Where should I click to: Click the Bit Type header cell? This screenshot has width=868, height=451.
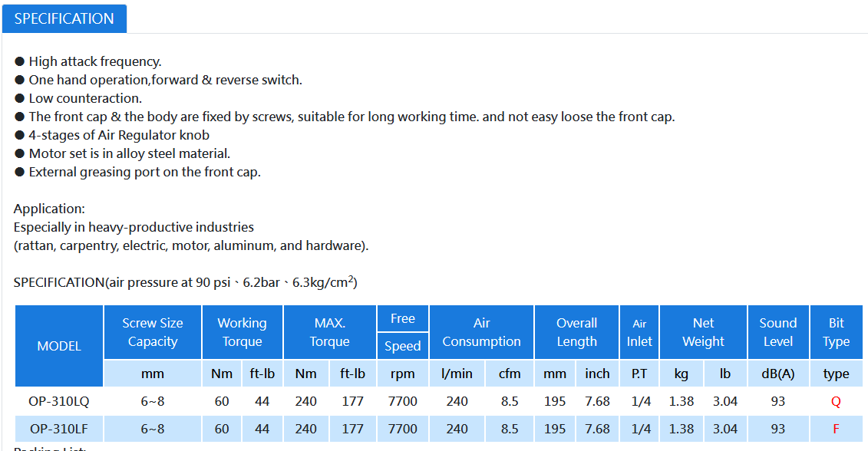point(836,332)
